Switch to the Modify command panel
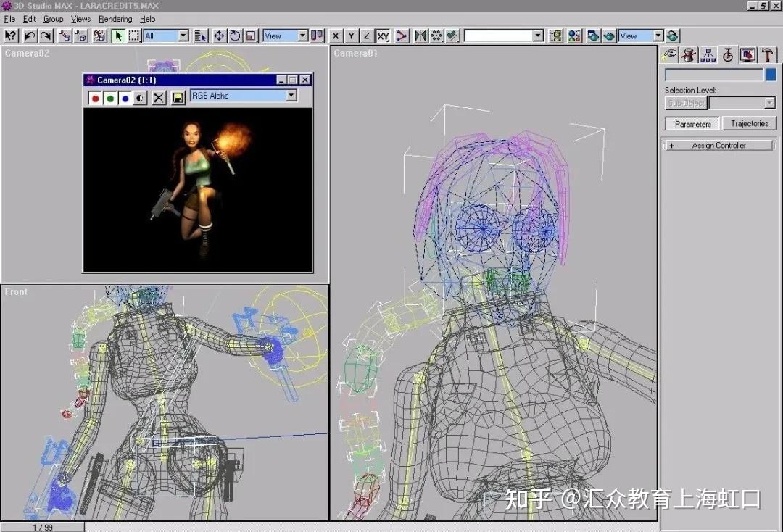This screenshot has width=783, height=532. pos(689,54)
